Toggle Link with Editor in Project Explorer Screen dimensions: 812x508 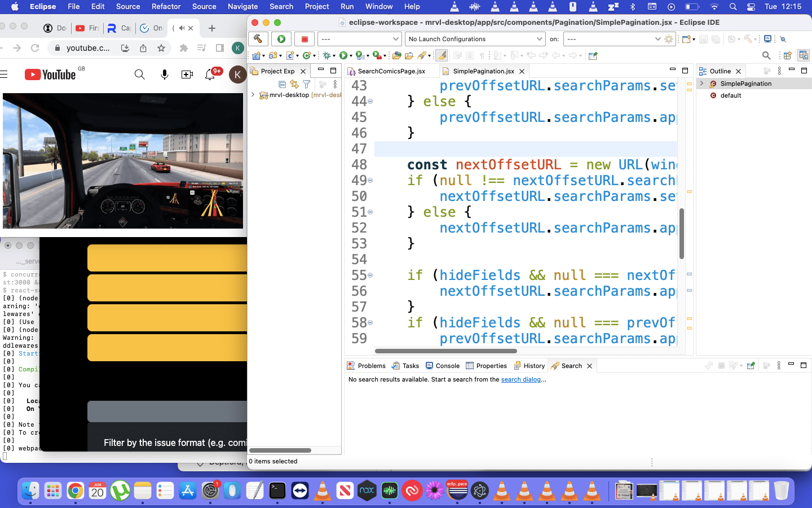(x=294, y=84)
